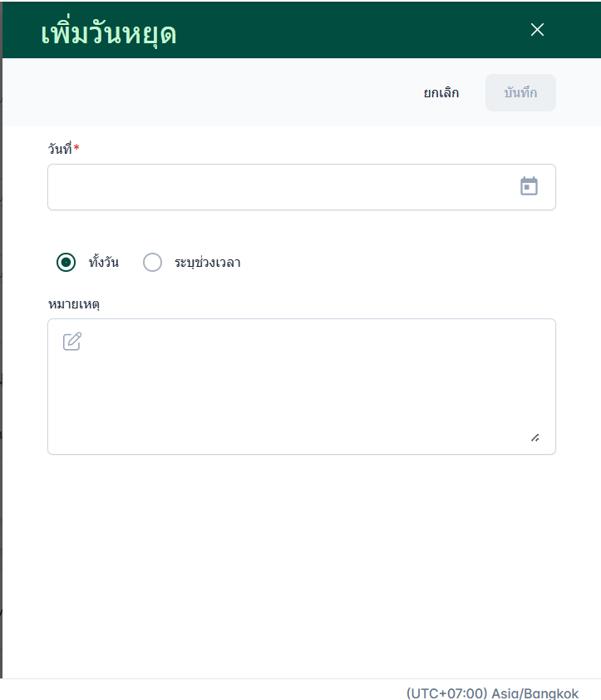Open the calendar date picker icon
601x700 pixels.
(529, 186)
